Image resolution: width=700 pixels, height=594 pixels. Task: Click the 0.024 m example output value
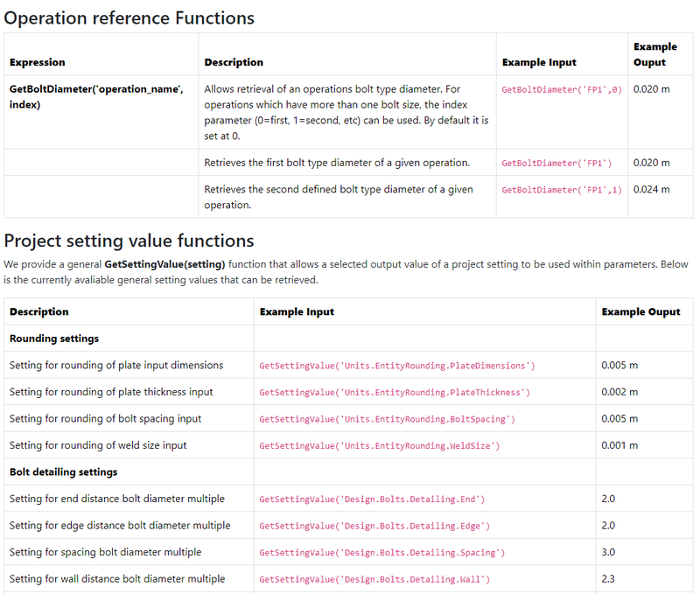click(651, 189)
